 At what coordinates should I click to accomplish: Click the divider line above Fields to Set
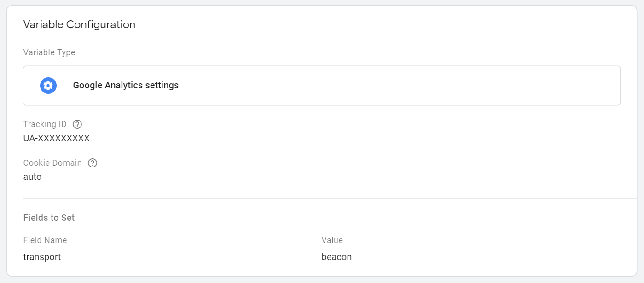(322, 199)
